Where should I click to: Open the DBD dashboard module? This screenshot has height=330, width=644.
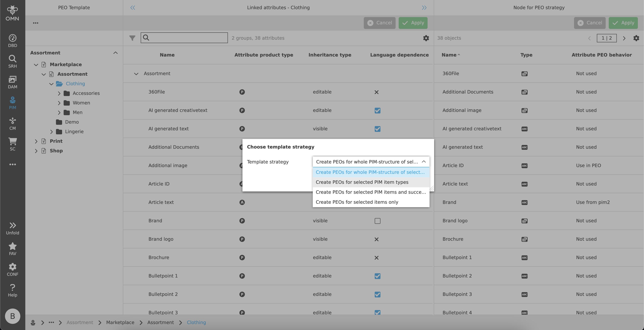(12, 41)
